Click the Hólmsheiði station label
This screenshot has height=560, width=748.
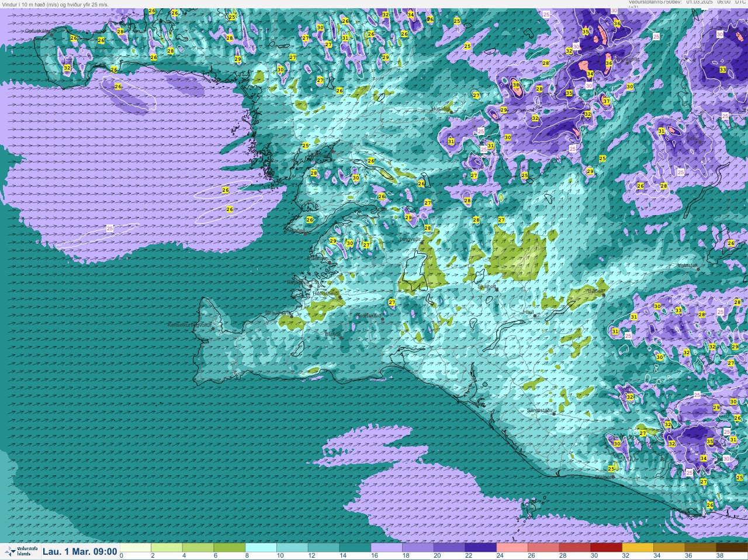(325, 293)
